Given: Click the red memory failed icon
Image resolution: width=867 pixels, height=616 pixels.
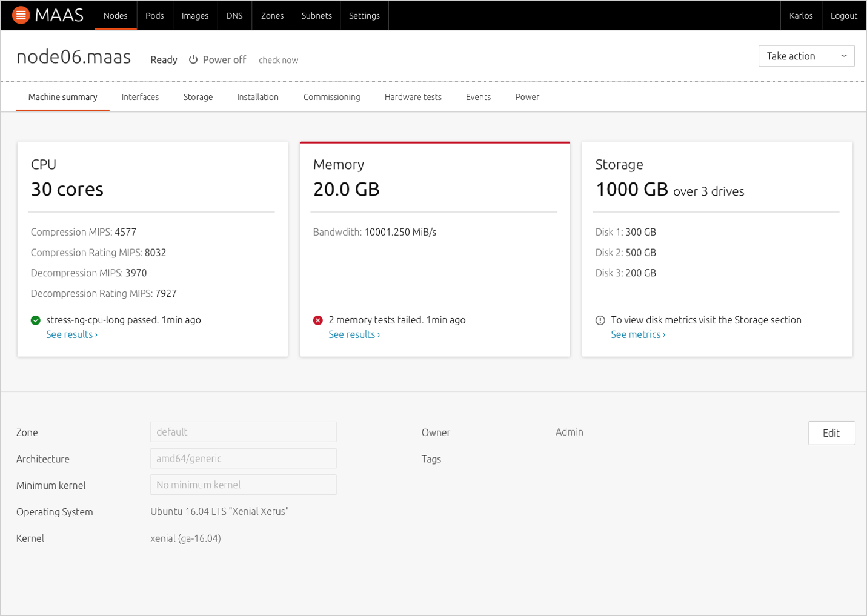Looking at the screenshot, I should click(318, 320).
